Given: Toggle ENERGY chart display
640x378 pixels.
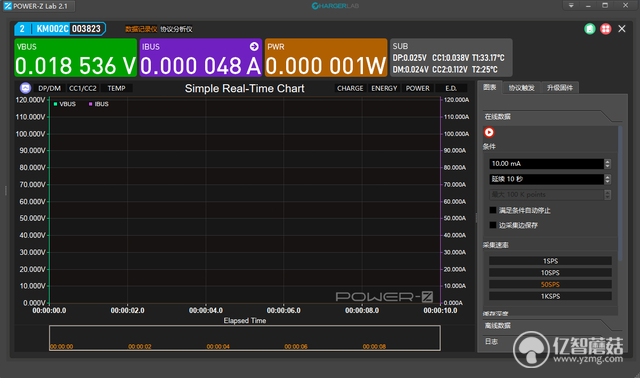Looking at the screenshot, I should (x=384, y=88).
